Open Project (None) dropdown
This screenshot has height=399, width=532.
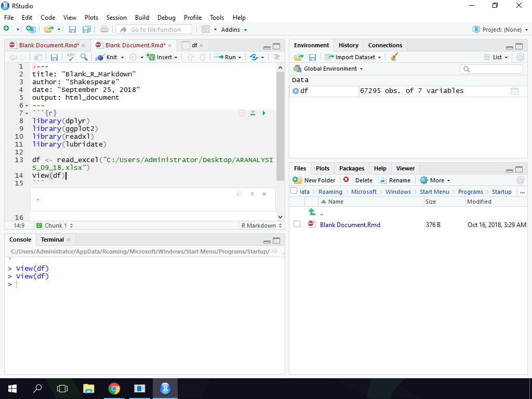coord(500,30)
